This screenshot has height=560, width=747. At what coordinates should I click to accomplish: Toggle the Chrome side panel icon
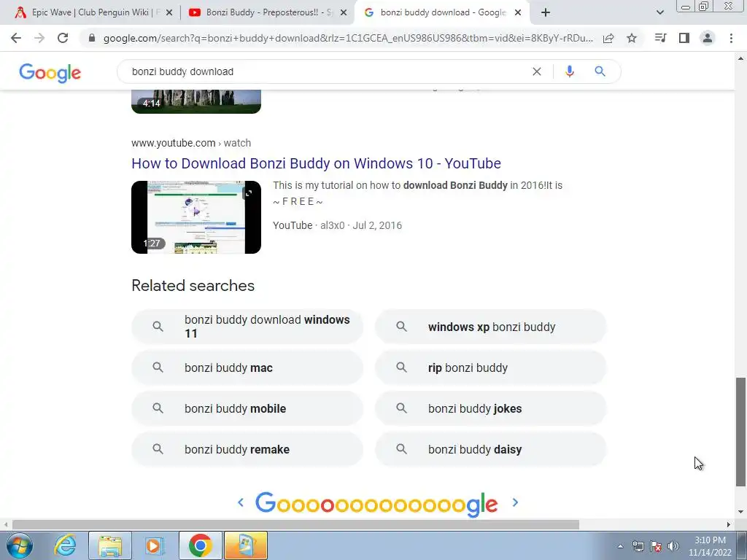point(684,38)
